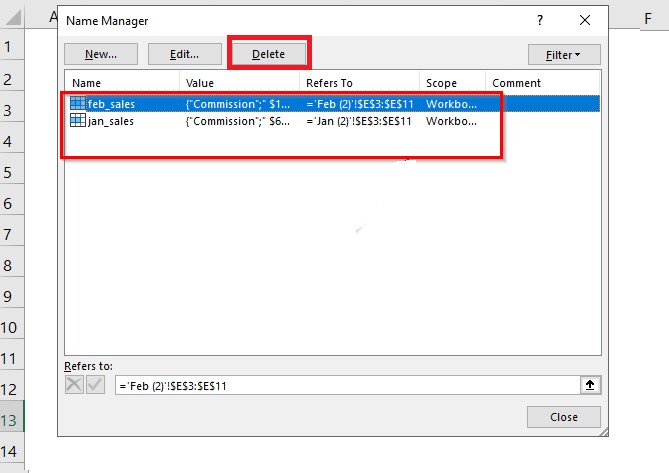This screenshot has height=473, width=669.
Task: Open the Edit... name dialog
Action: [x=184, y=54]
